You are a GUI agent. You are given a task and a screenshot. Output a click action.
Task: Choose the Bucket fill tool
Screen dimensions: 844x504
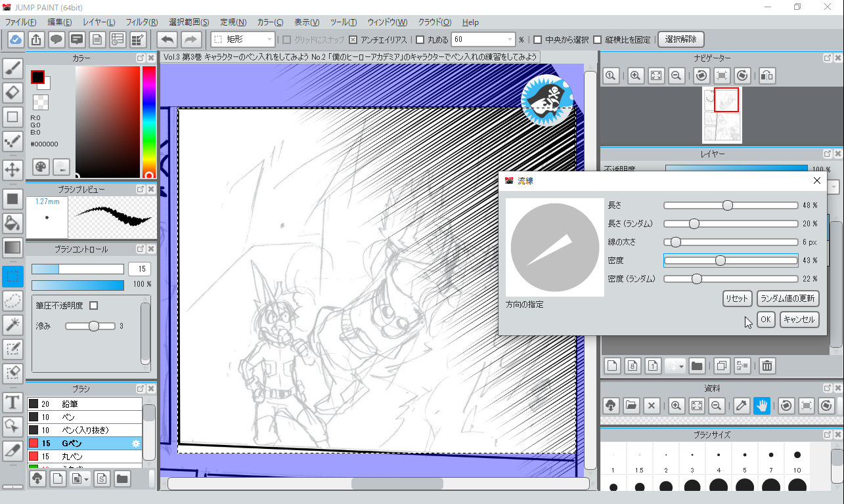coord(12,222)
